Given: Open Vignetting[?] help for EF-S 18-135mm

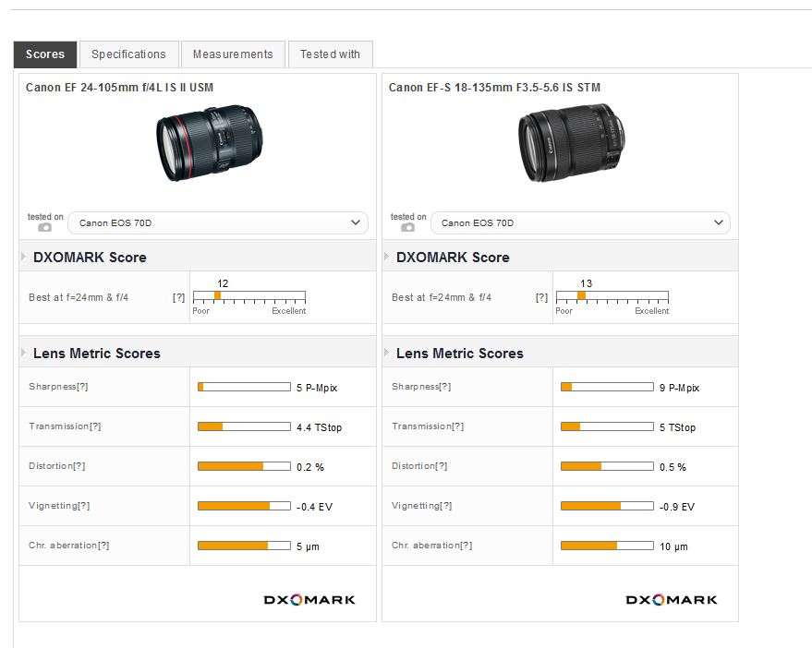Looking at the screenshot, I should pos(446,506).
